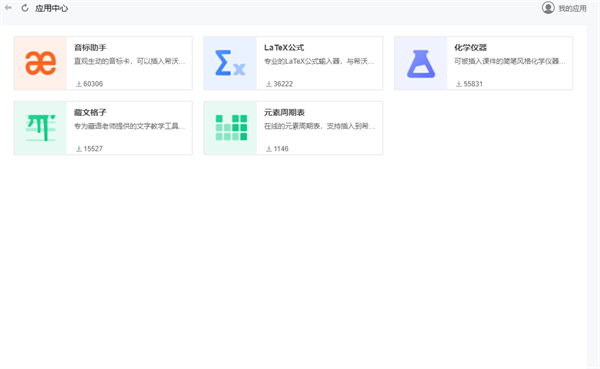600x369 pixels.
Task: Open the user avatar icon
Action: pos(548,8)
